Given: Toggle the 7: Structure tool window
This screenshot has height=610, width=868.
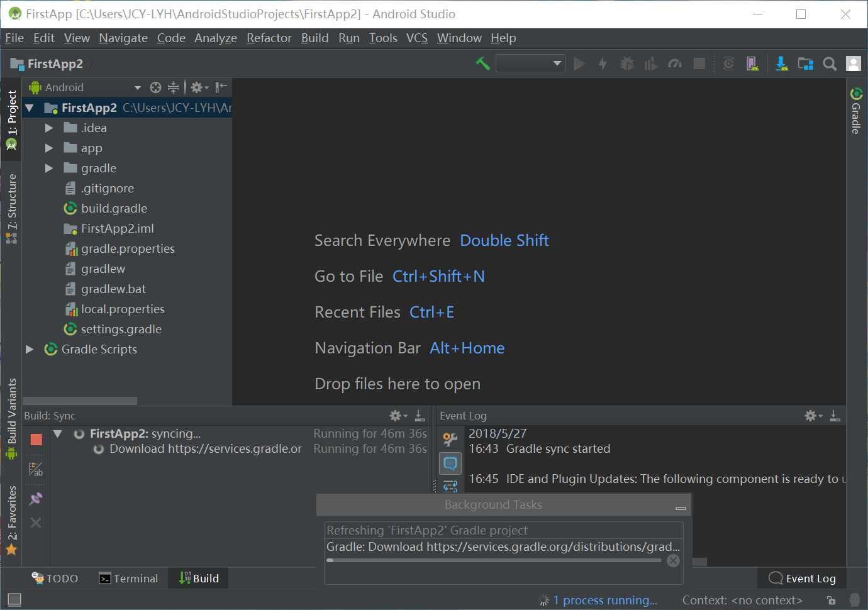Looking at the screenshot, I should 11,209.
